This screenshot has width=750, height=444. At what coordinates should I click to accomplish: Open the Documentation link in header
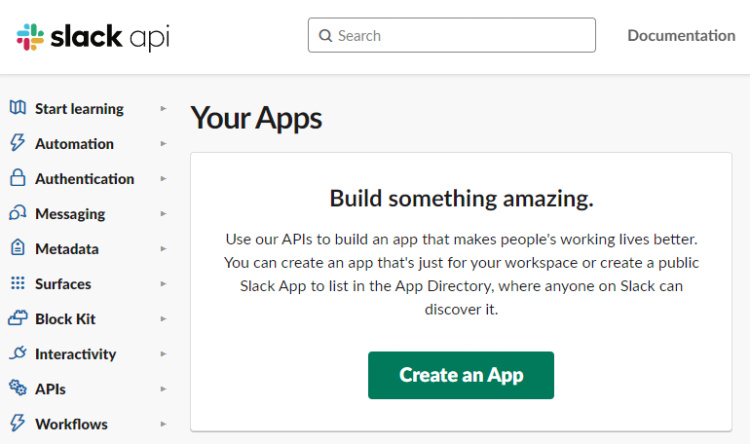click(x=681, y=35)
